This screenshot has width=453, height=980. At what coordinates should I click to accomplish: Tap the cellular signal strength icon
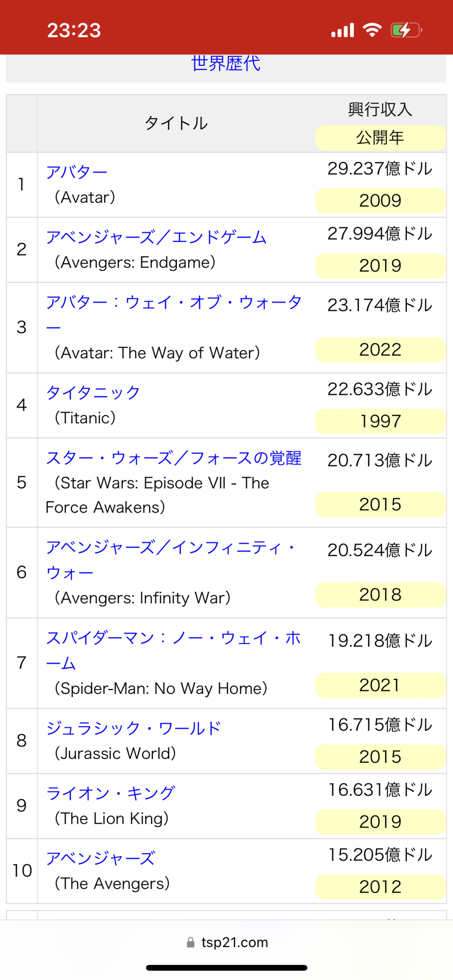(x=342, y=30)
